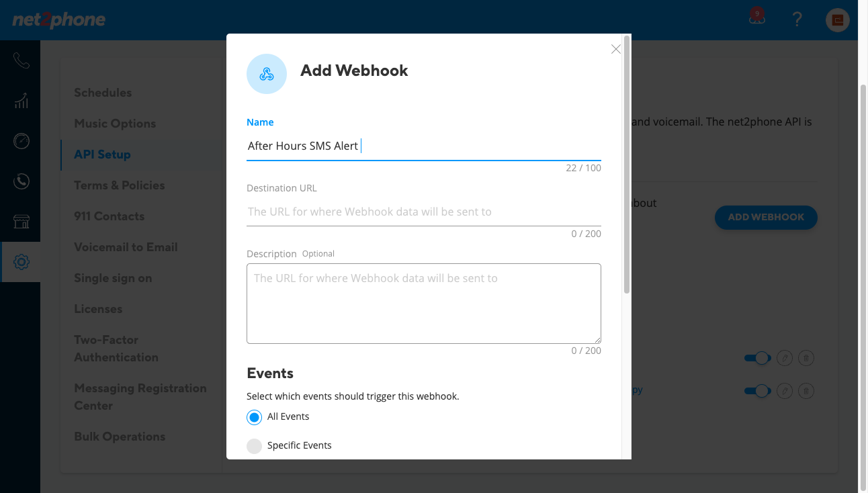Delete the upper webhook row with trash icon

click(x=806, y=358)
